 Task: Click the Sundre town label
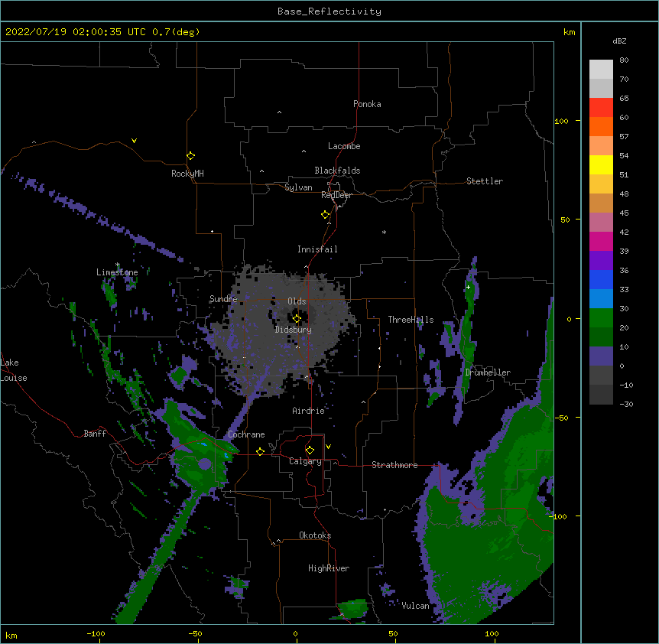pyautogui.click(x=223, y=299)
